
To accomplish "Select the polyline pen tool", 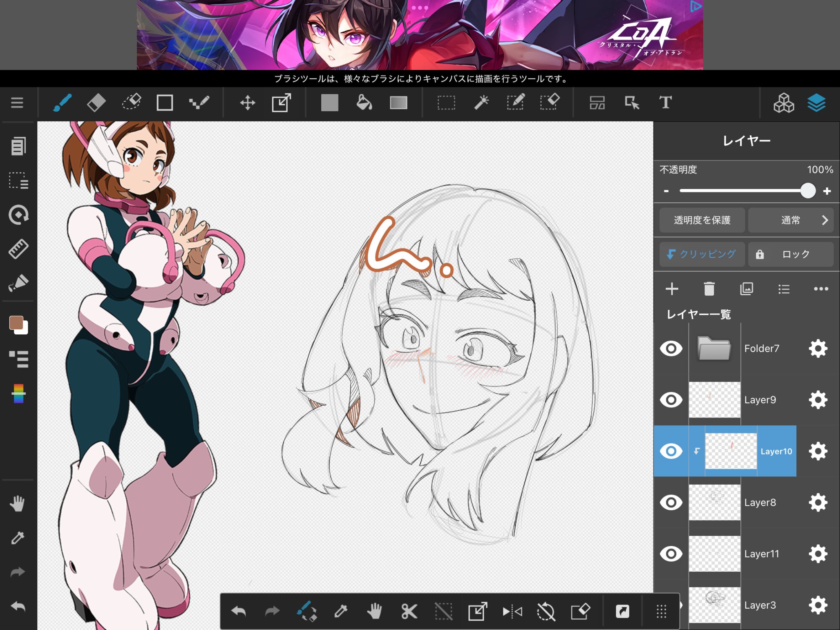I will [x=199, y=102].
